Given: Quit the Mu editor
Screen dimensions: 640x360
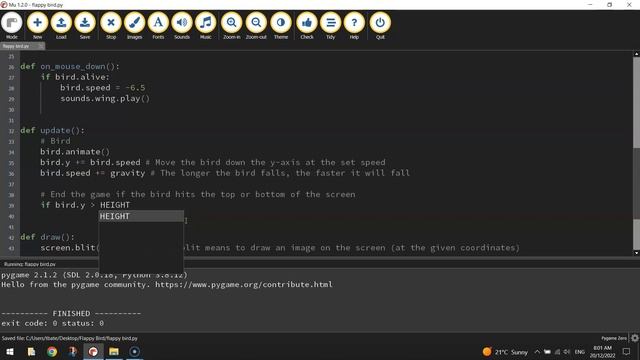Looking at the screenshot, I should 380,26.
